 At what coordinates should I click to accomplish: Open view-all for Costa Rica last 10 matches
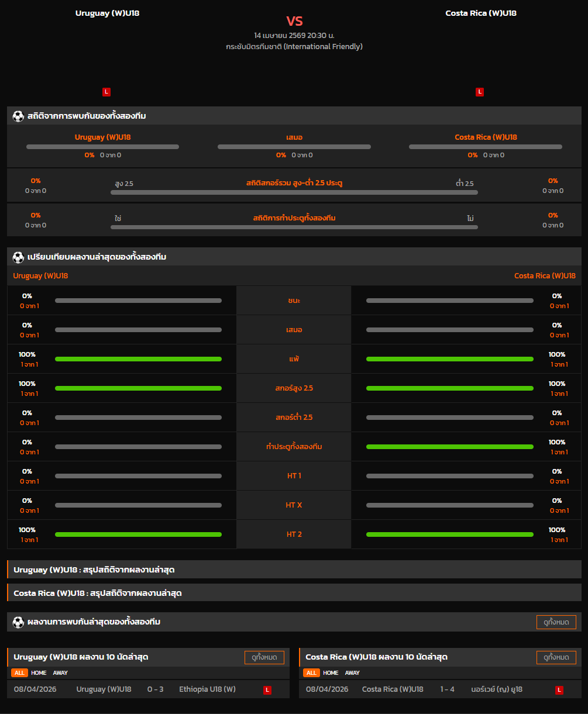click(556, 657)
